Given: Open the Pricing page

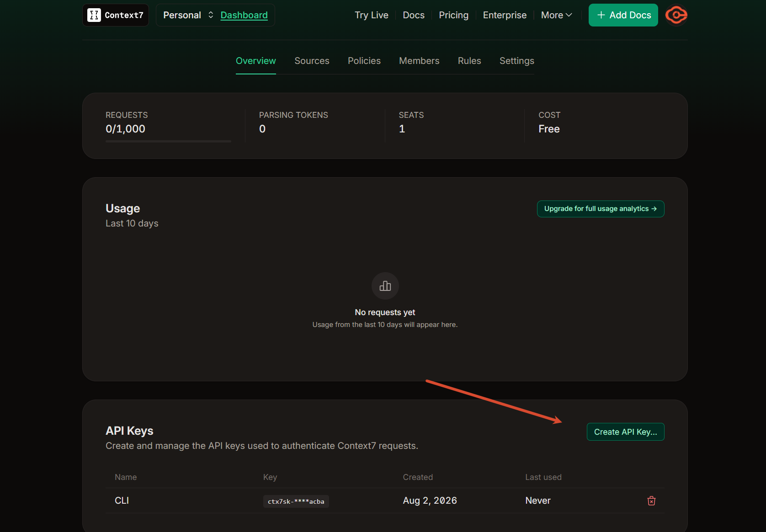Looking at the screenshot, I should (x=454, y=15).
